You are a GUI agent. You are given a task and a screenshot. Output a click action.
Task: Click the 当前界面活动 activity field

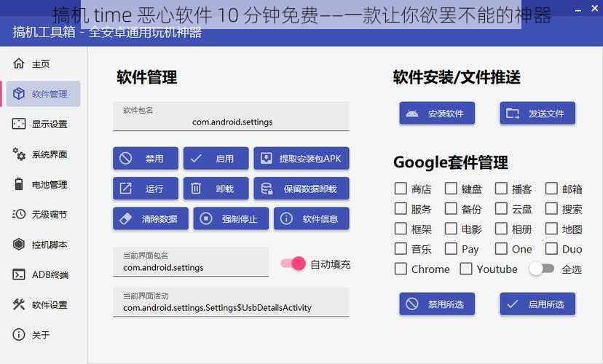click(231, 303)
